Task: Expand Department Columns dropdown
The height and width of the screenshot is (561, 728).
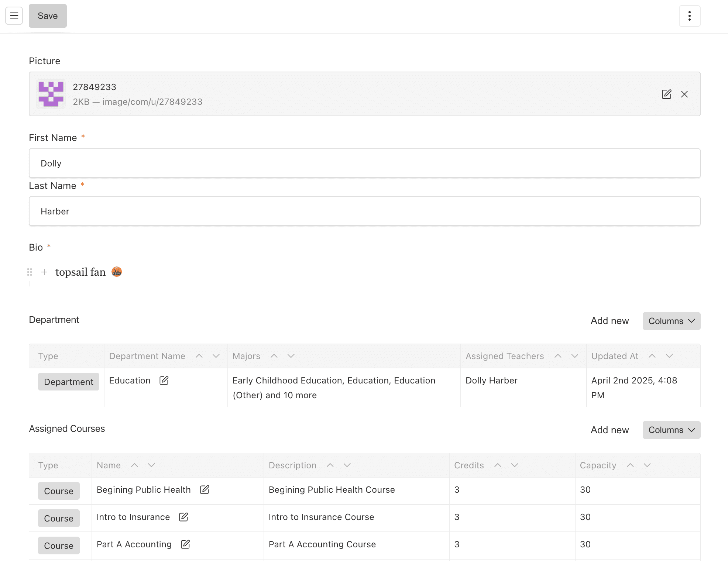Action: coord(671,321)
